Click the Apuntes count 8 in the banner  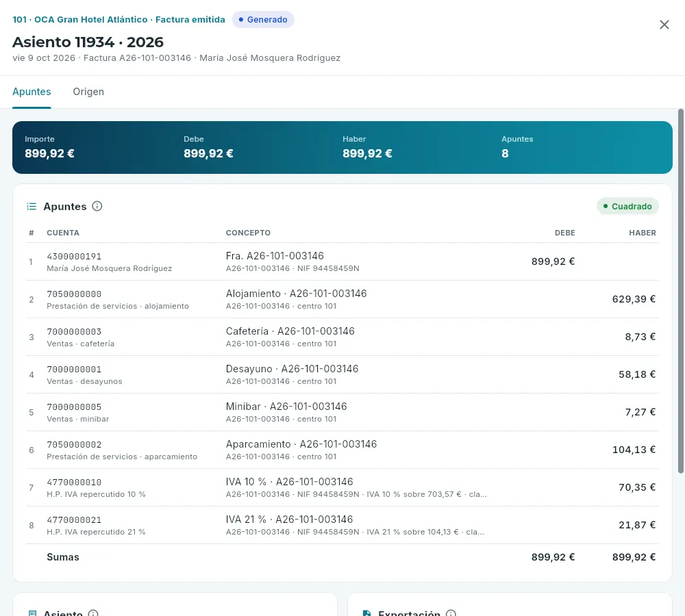tap(505, 154)
